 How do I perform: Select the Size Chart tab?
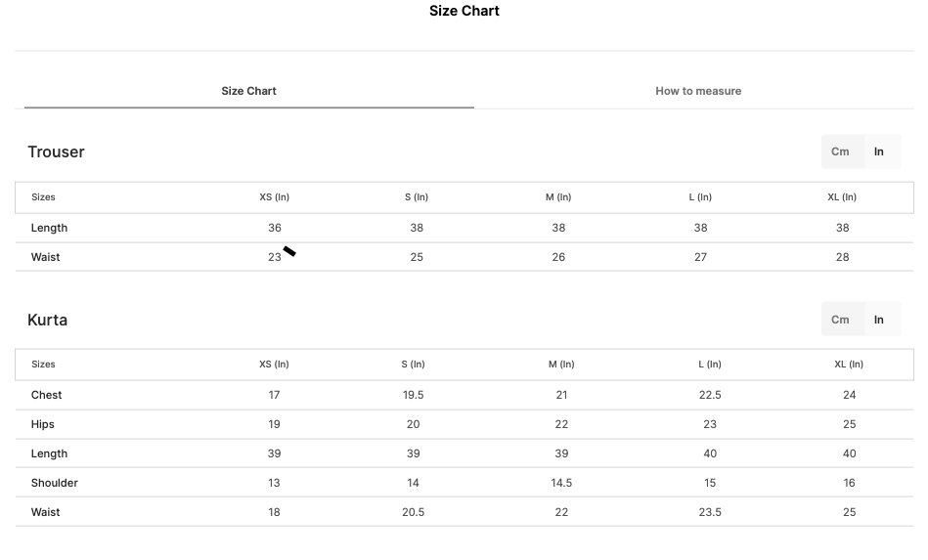click(248, 91)
